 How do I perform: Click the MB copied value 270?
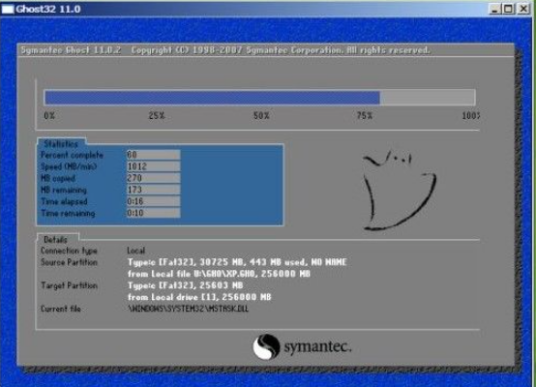[x=153, y=178]
